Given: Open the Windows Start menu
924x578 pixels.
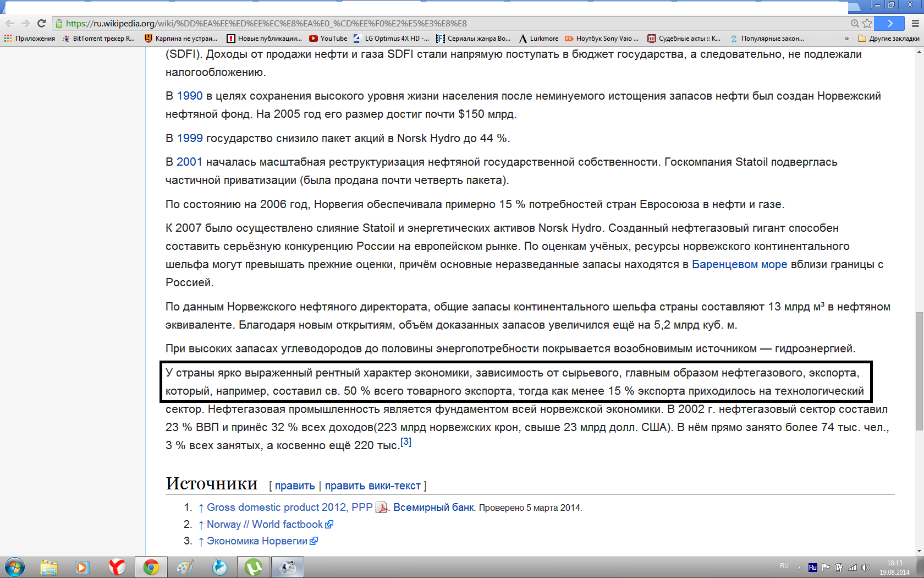Looking at the screenshot, I should coord(15,567).
